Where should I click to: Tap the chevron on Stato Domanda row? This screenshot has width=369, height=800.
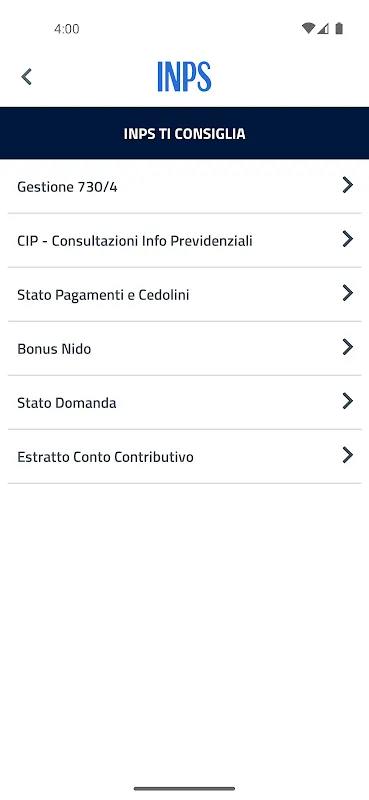(x=348, y=401)
